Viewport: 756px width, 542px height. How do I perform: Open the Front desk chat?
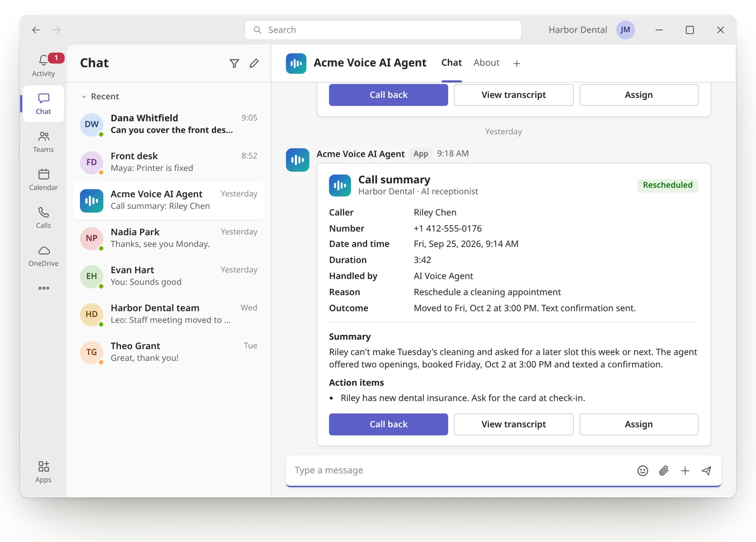tap(169, 162)
